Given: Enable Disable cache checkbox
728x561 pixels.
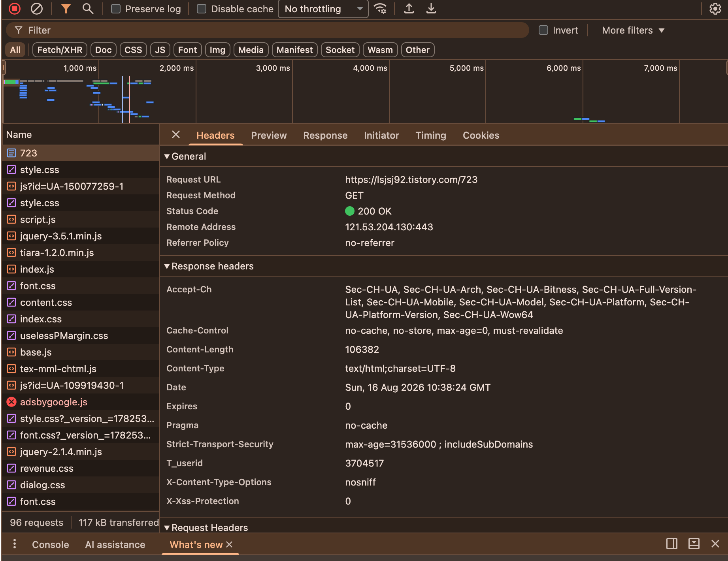Looking at the screenshot, I should [202, 9].
